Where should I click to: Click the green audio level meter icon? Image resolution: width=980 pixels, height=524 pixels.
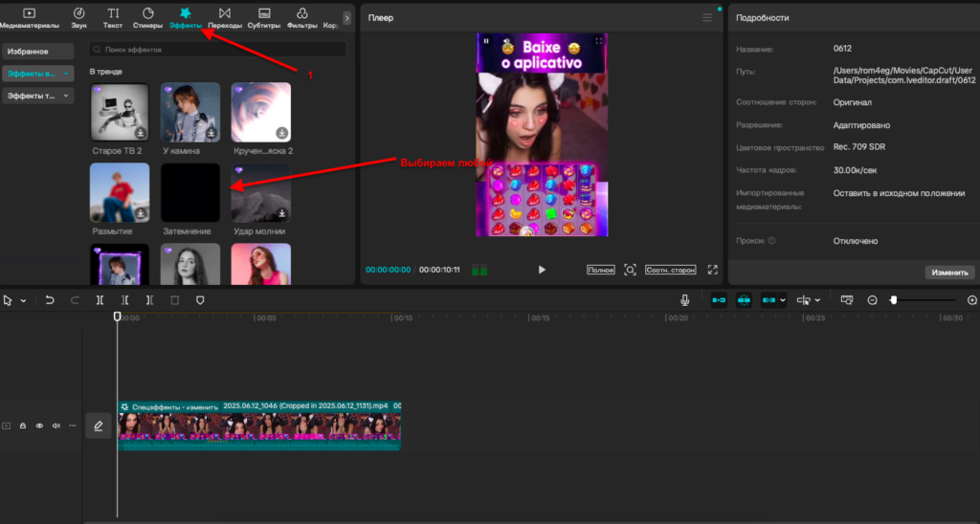pos(479,271)
